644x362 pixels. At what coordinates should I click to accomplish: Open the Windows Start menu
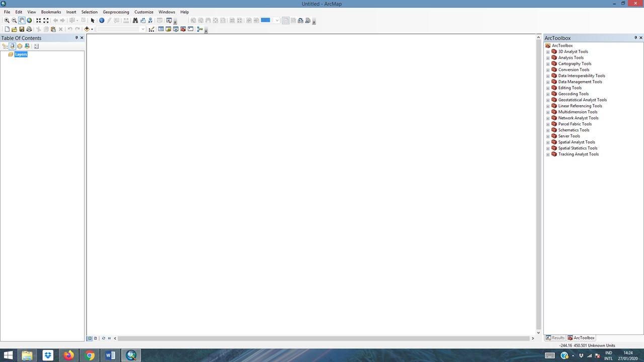click(x=8, y=355)
